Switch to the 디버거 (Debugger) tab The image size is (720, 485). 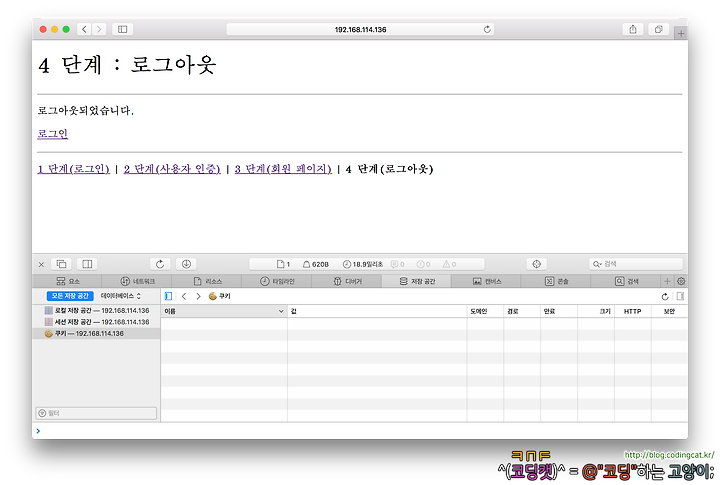(x=347, y=281)
